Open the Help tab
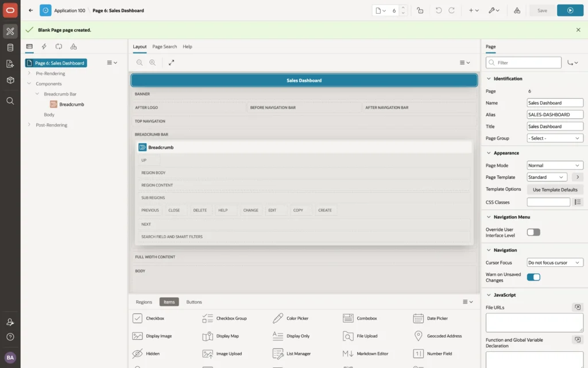 (188, 47)
